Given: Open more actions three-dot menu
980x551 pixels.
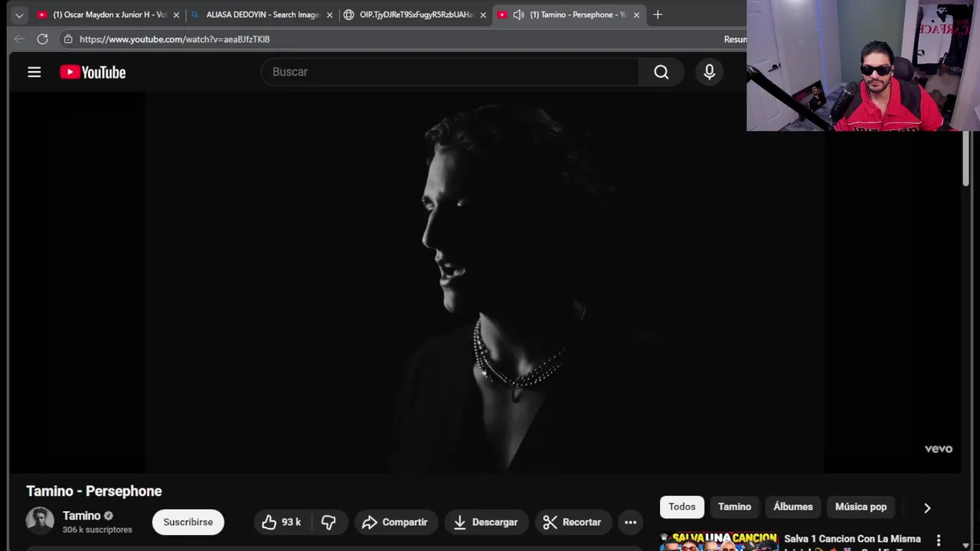Looking at the screenshot, I should pyautogui.click(x=630, y=522).
